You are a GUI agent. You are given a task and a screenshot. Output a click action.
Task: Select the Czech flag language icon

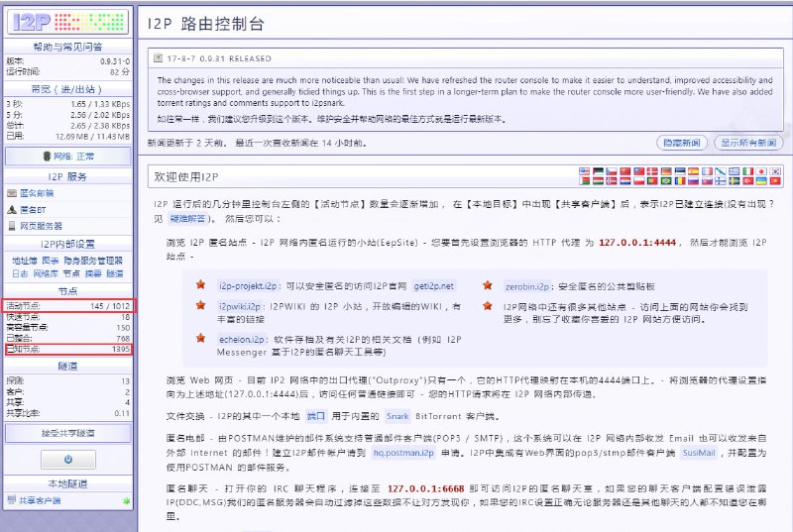612,171
